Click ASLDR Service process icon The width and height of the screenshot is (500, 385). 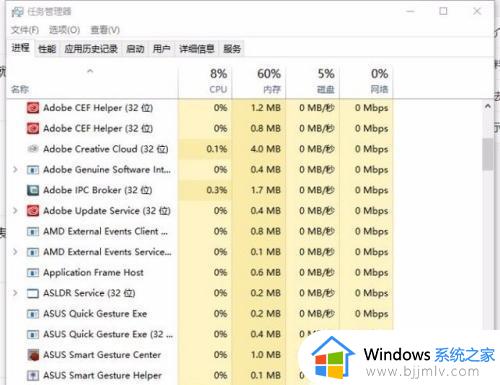(33, 293)
